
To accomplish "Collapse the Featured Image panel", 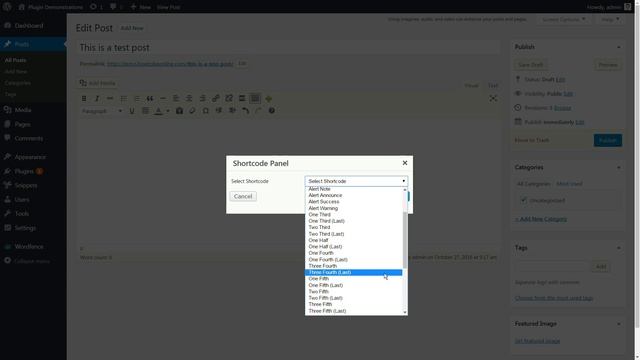I will [x=619, y=324].
